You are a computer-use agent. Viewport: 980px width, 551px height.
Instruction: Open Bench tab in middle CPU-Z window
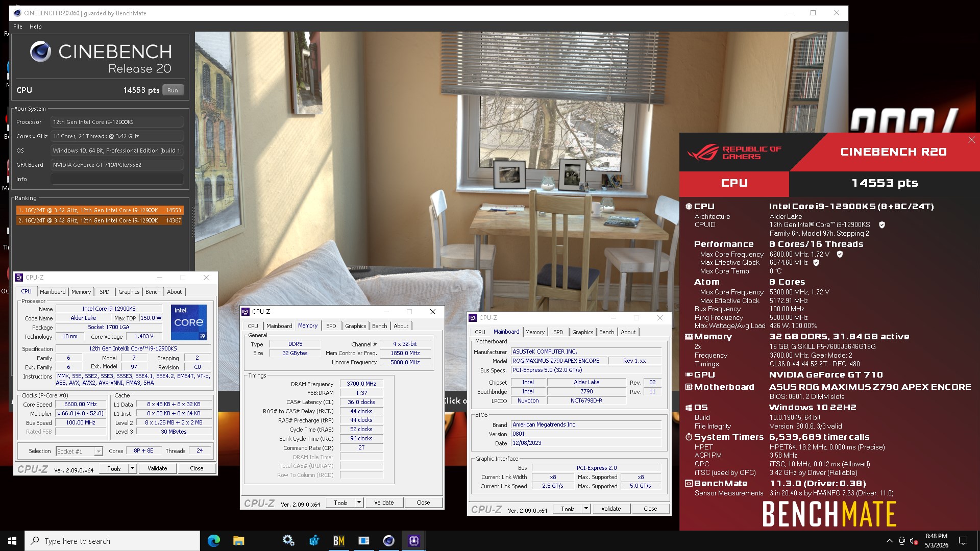point(379,326)
